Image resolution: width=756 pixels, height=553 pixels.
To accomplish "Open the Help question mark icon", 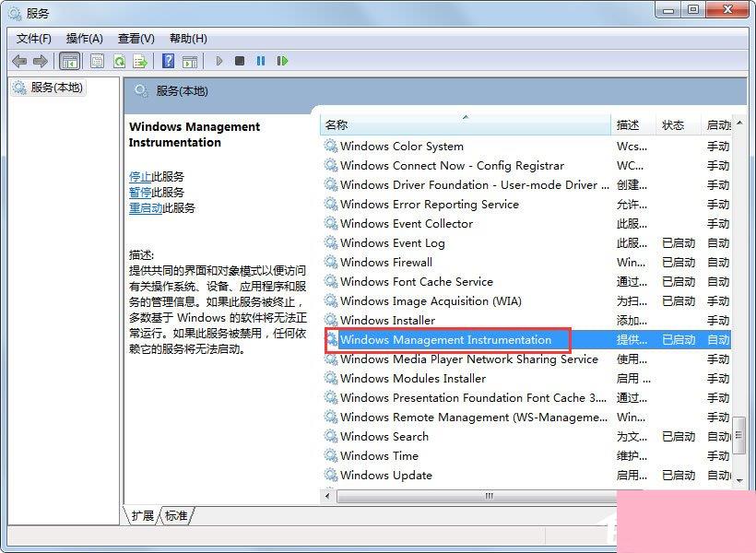I will pyautogui.click(x=169, y=61).
